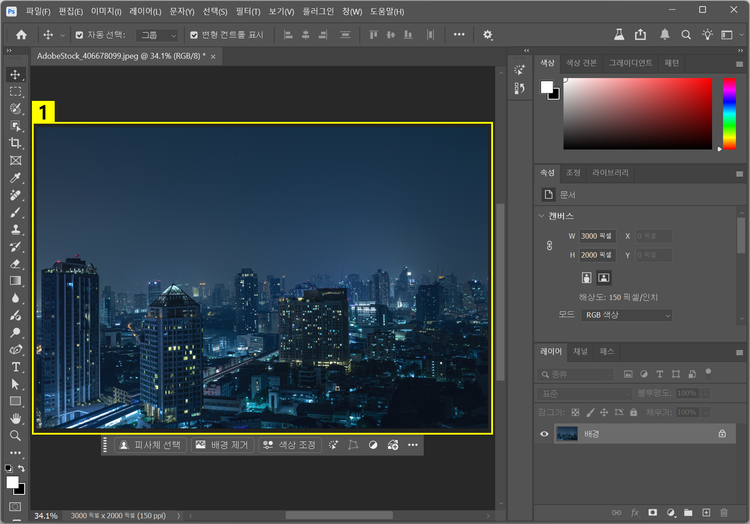Viewport: 750px width, 524px height.
Task: Select the Eyedropper tool
Action: coord(15,177)
